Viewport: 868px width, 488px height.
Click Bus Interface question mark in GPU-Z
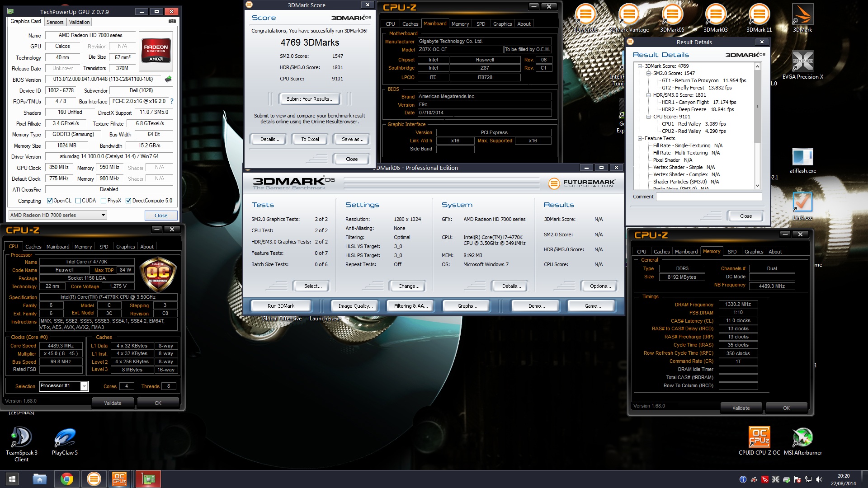click(x=172, y=101)
